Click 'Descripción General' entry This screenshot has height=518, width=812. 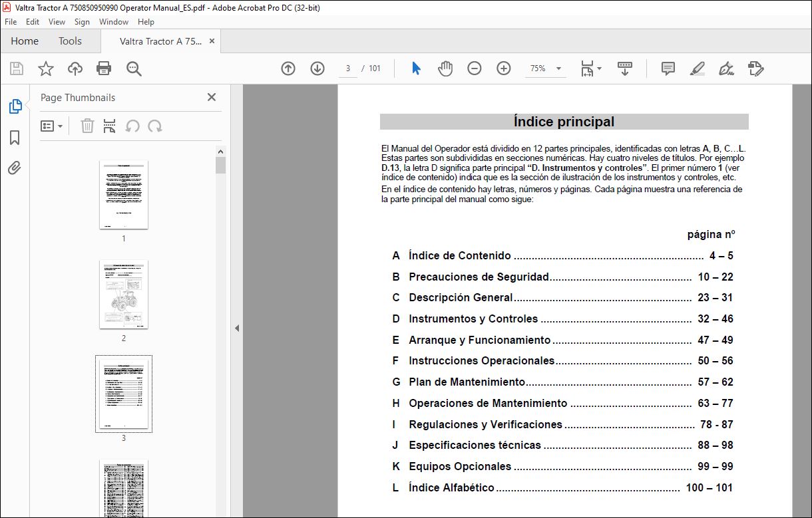click(x=562, y=297)
